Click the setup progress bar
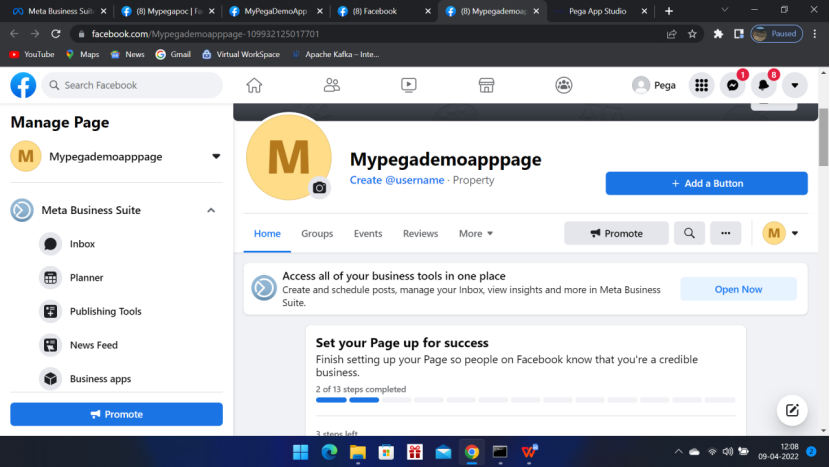 (x=526, y=400)
